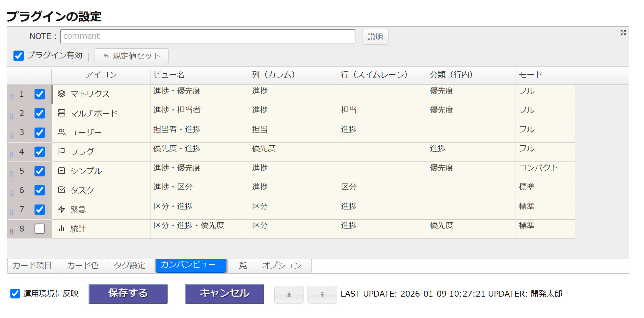Image resolution: width=644 pixels, height=318 pixels.
Task: Click the expand fullscreen icon at panel corner
Action: (623, 33)
